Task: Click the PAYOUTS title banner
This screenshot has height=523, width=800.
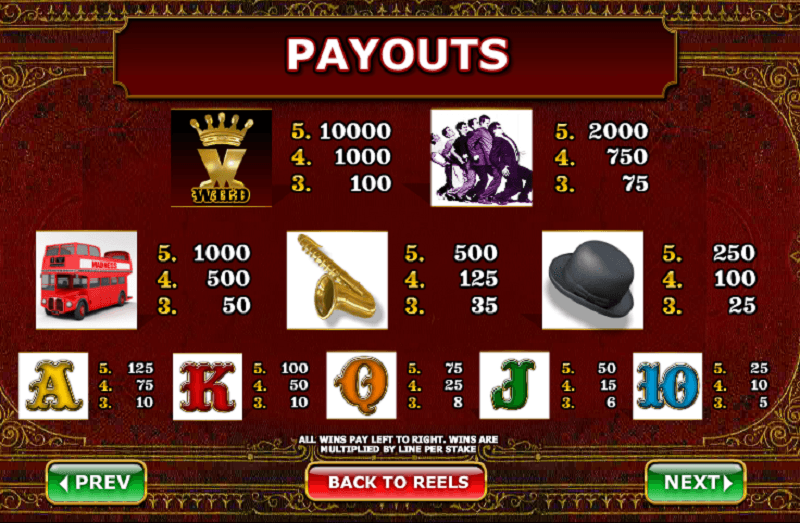Action: 396,56
